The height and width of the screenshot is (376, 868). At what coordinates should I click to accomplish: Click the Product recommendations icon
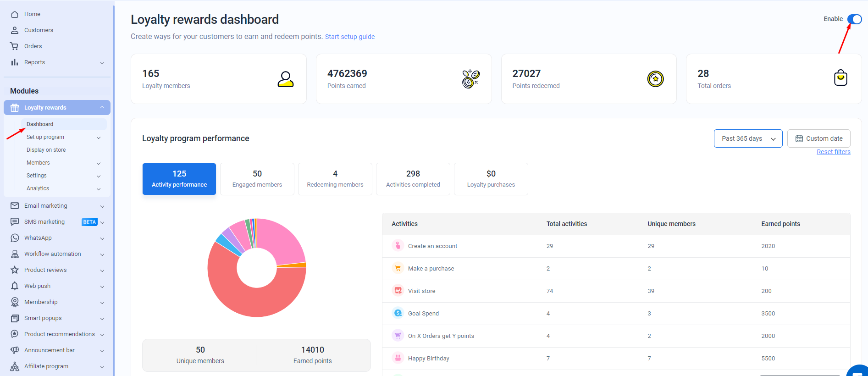(x=15, y=334)
